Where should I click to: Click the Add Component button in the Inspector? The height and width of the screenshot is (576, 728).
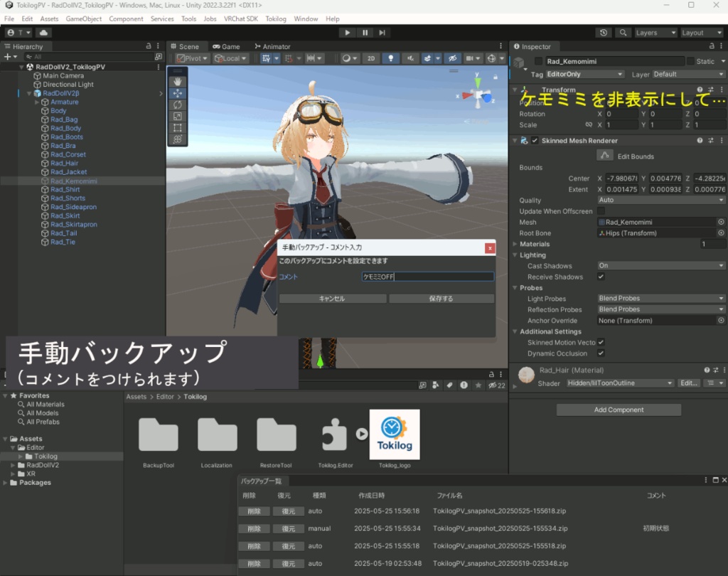(618, 409)
